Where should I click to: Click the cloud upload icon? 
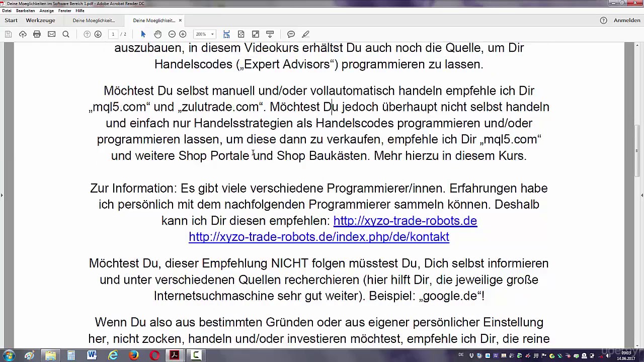tap(23, 34)
